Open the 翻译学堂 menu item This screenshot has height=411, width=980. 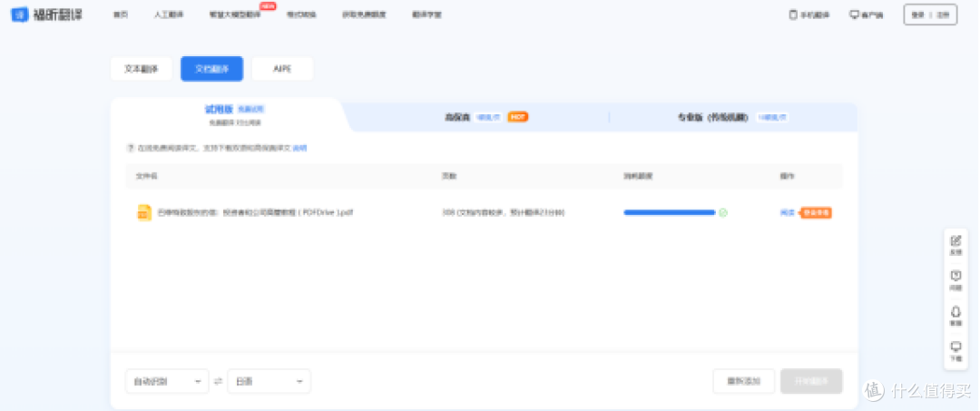[426, 15]
